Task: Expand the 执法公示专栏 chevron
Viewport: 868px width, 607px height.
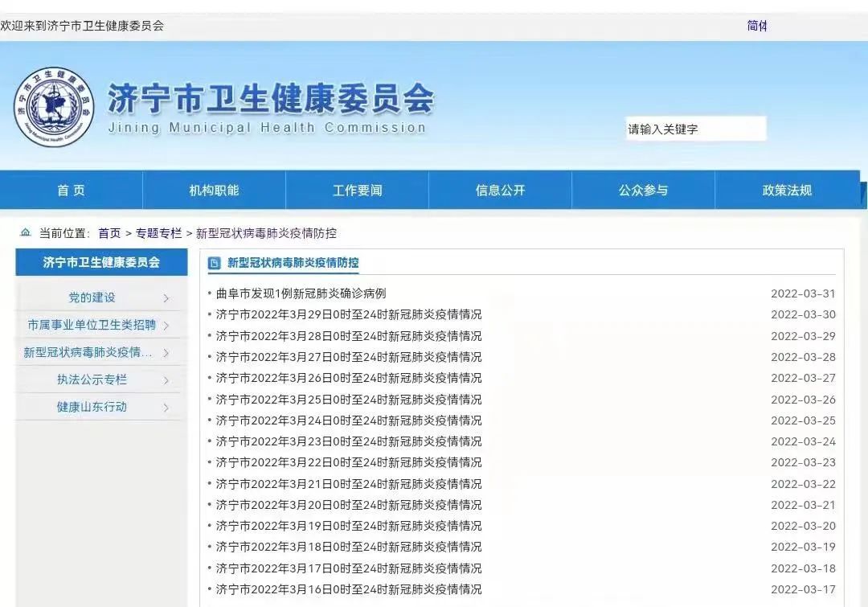Action: coord(166,380)
